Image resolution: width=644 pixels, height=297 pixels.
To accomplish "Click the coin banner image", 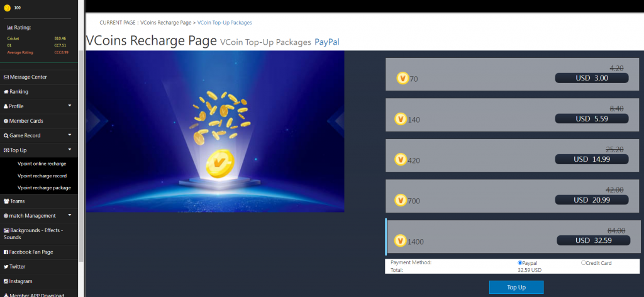I will 215,132.
